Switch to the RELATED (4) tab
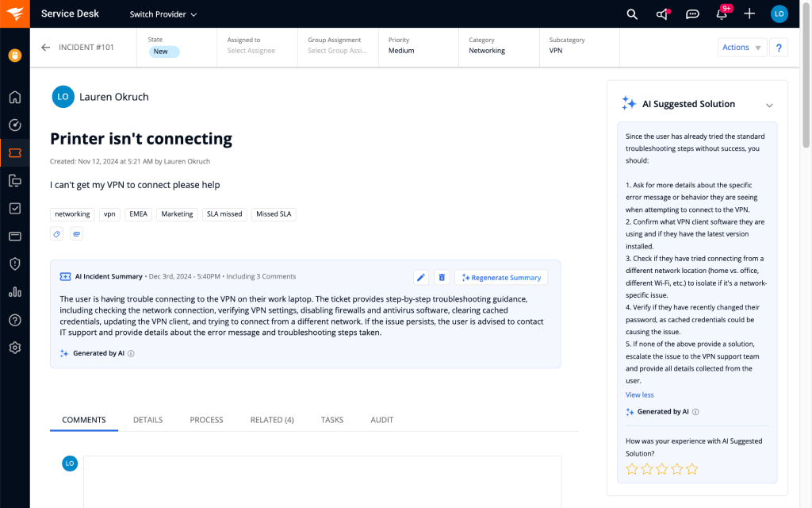Image resolution: width=812 pixels, height=508 pixels. click(x=272, y=420)
